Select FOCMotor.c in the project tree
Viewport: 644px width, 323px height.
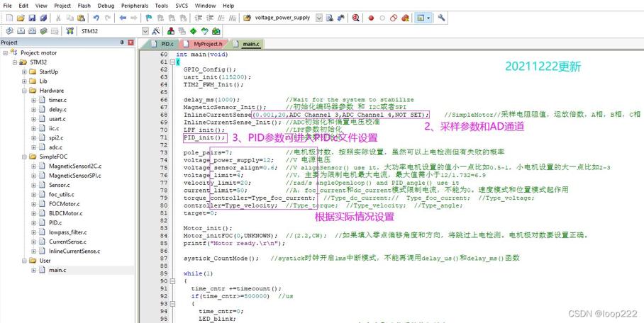64,204
